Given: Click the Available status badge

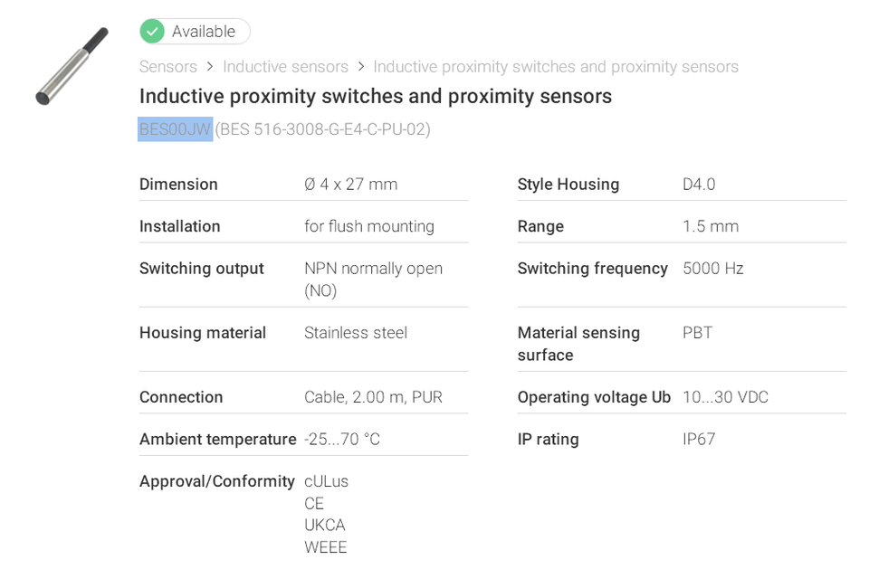Looking at the screenshot, I should tap(195, 32).
